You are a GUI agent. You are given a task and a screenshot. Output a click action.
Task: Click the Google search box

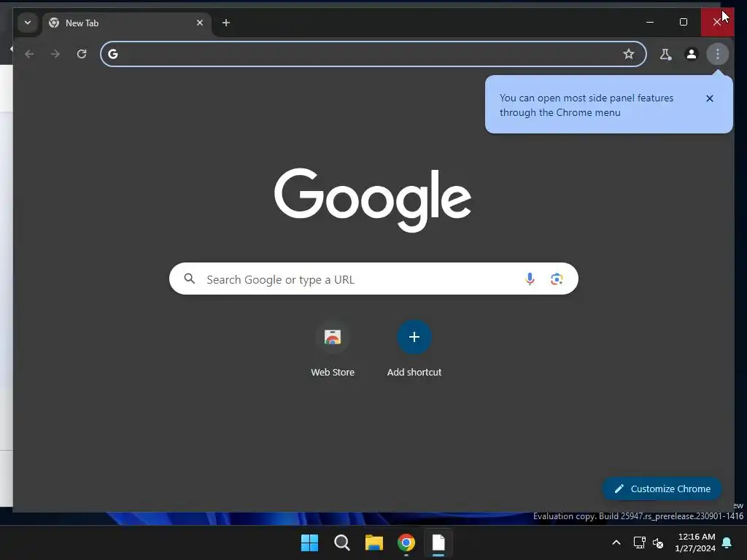tap(373, 279)
